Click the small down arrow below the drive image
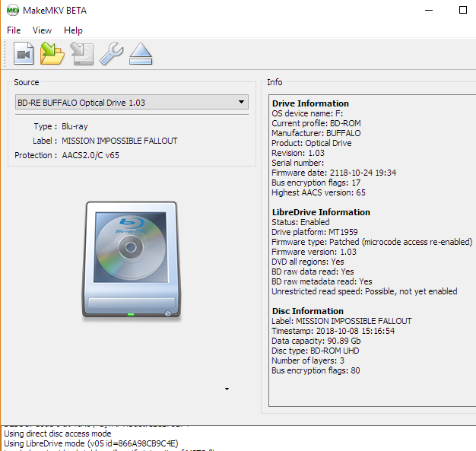476x451 pixels. pos(227,389)
